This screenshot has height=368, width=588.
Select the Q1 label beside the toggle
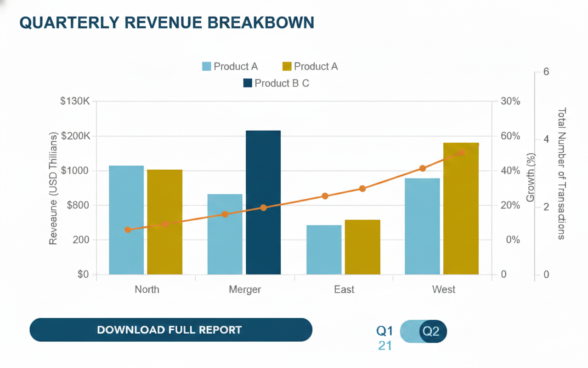[x=384, y=331]
